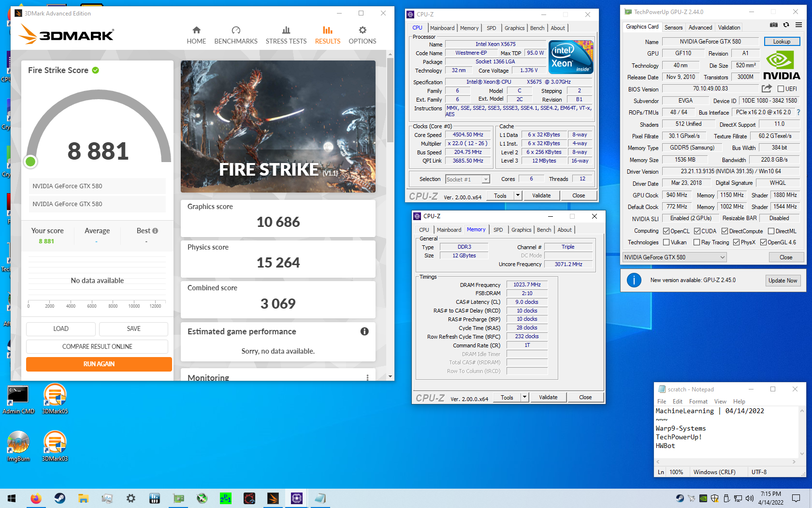Toggle the OpenCL checkbox

pos(666,231)
